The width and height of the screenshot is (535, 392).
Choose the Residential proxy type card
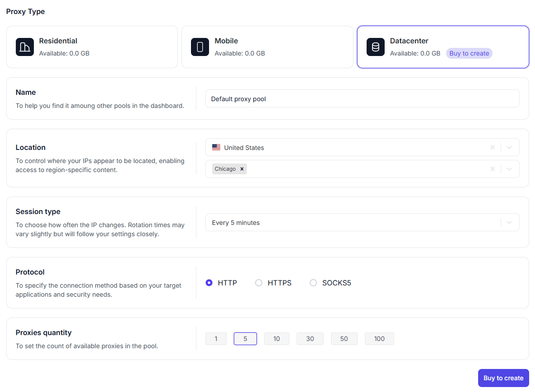point(92,47)
